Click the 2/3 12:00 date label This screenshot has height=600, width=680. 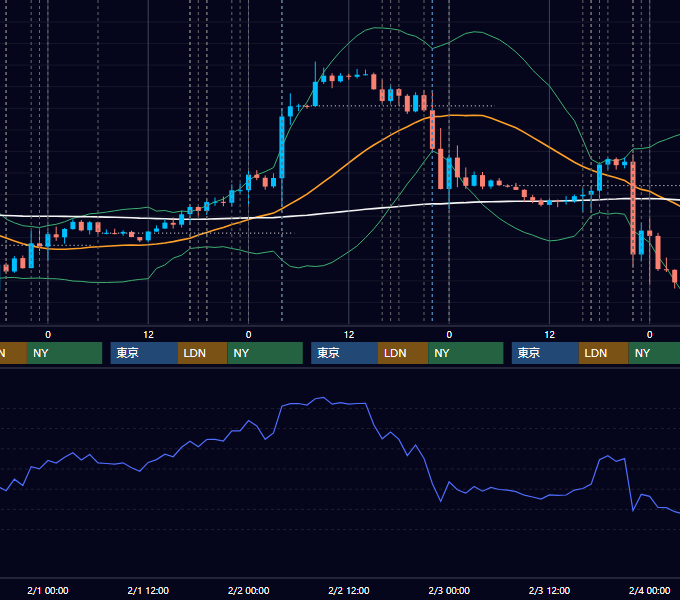(x=549, y=590)
